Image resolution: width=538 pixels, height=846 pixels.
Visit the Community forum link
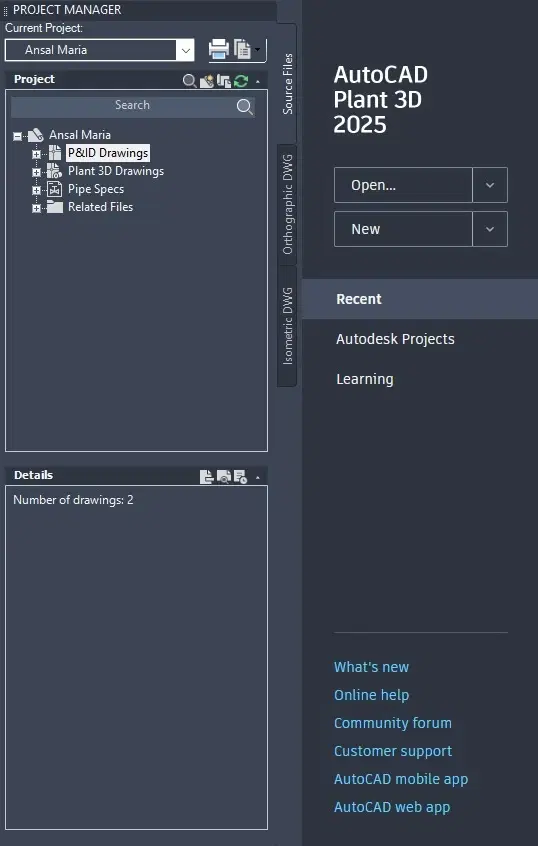[x=393, y=723]
